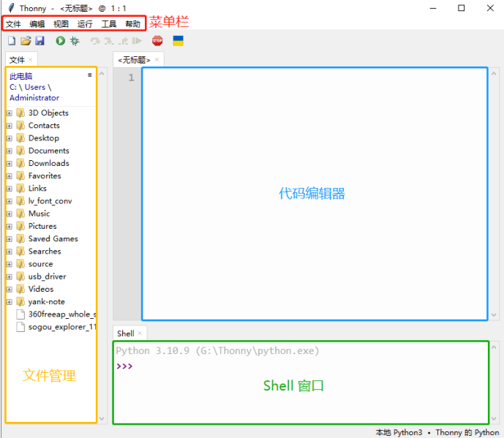The width and height of the screenshot is (504, 438).
Task: Click the Save floppy disk icon
Action: click(40, 42)
